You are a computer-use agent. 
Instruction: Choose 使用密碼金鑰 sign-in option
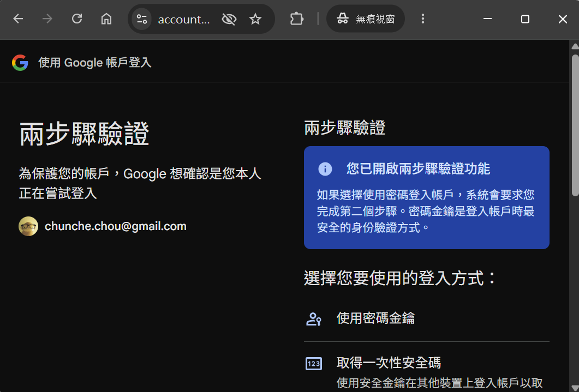point(427,318)
